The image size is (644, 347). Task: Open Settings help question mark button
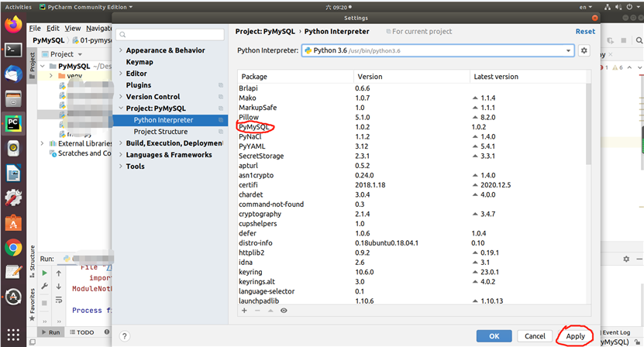tap(125, 336)
